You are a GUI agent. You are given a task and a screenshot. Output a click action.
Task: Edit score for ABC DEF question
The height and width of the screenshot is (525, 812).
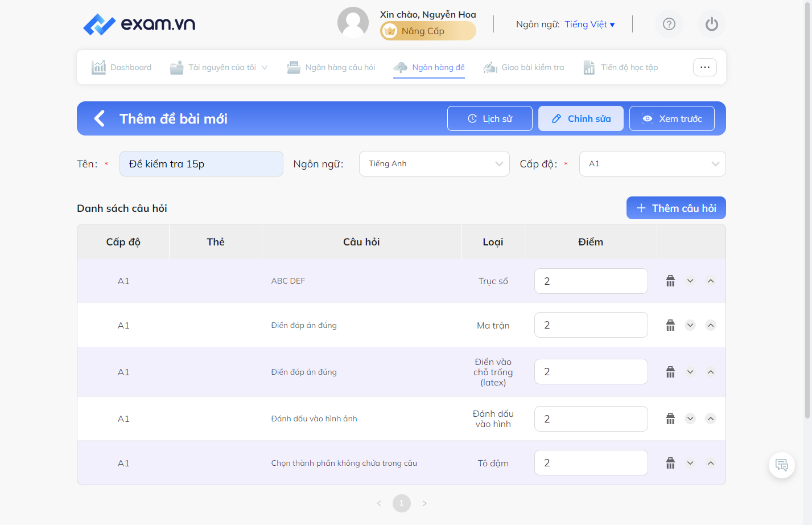coord(591,281)
